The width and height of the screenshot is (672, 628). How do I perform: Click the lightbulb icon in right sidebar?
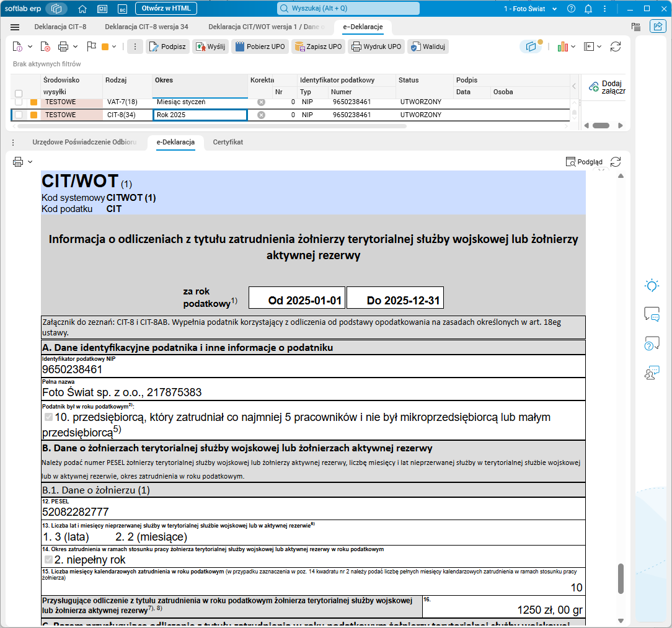652,285
